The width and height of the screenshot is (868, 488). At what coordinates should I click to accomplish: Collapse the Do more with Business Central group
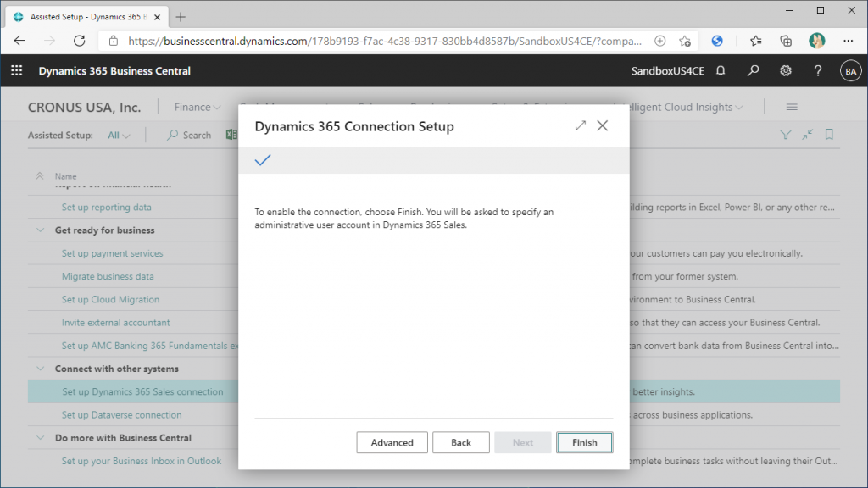40,438
